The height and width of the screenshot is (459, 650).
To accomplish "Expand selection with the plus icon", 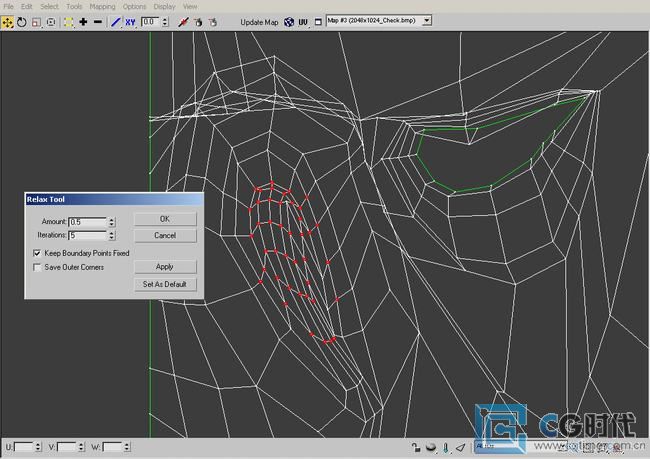I will click(x=83, y=22).
